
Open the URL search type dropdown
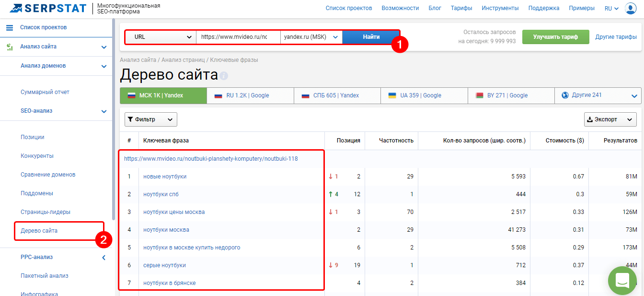coord(161,37)
